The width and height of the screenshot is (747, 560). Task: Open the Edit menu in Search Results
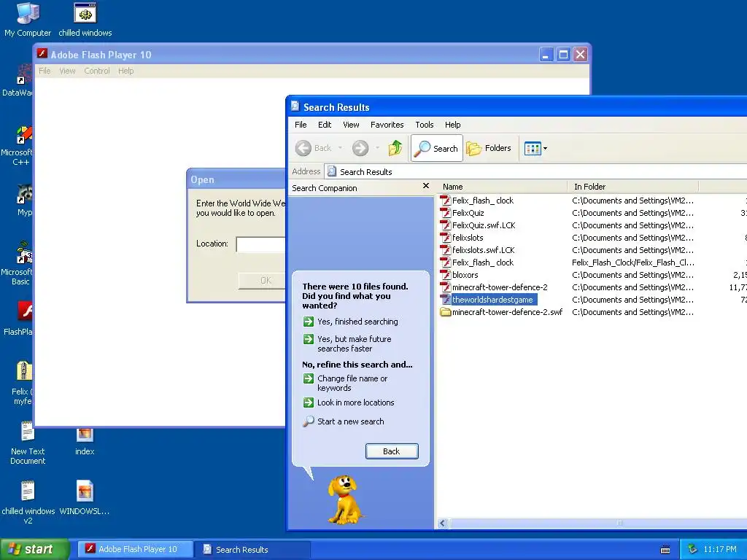click(x=325, y=125)
